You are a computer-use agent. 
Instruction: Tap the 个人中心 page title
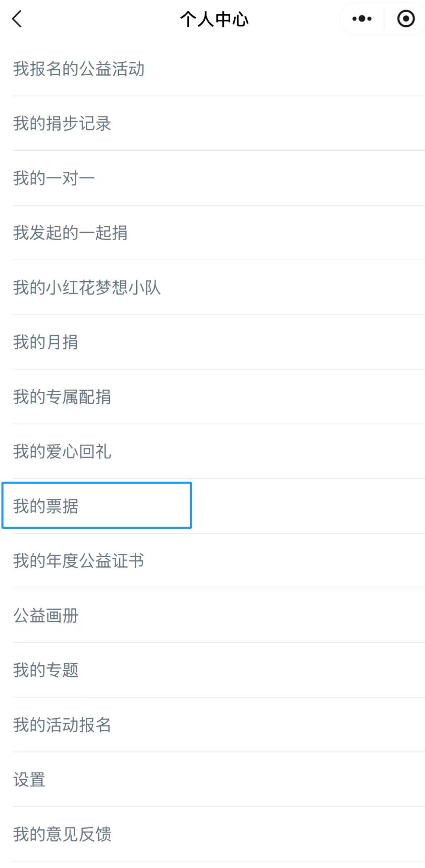(x=214, y=19)
